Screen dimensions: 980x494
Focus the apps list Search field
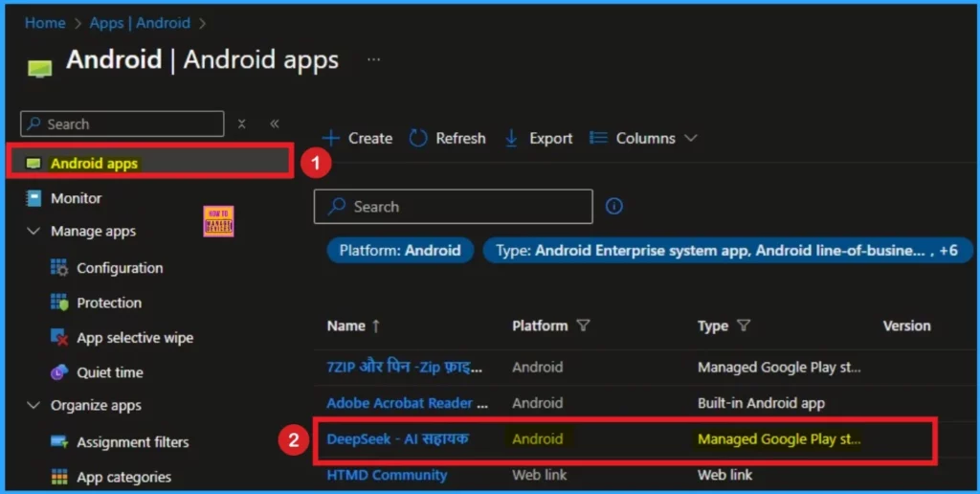453,207
